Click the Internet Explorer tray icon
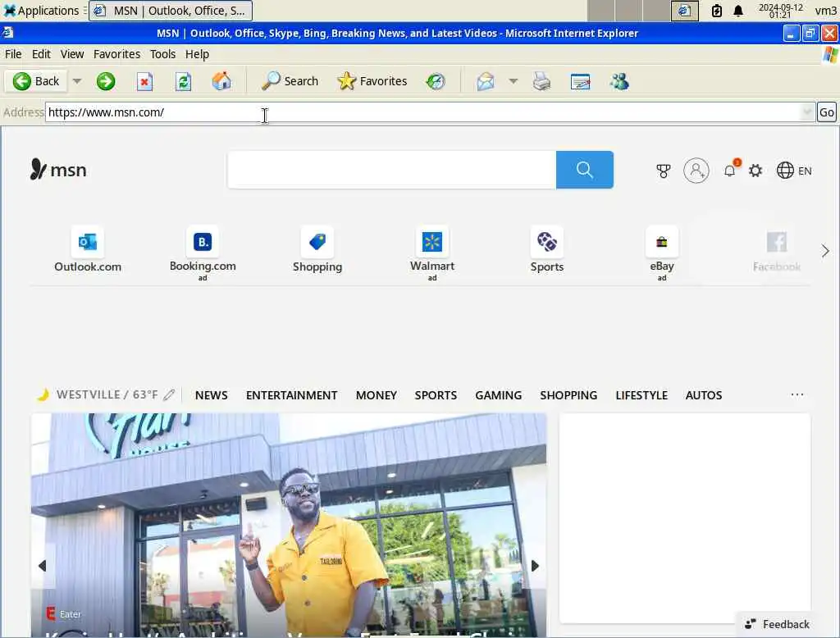Viewport: 840px width, 638px height. [x=685, y=11]
